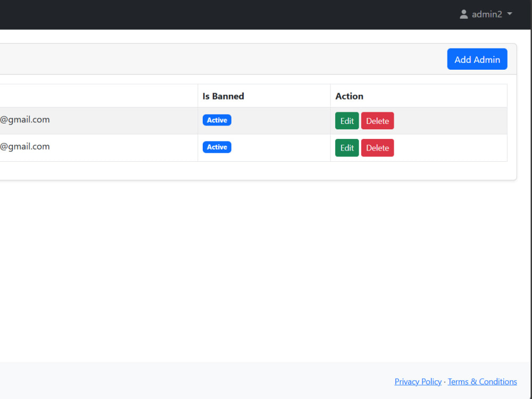Edit the first admin row
Image resolution: width=532 pixels, height=399 pixels.
click(347, 121)
